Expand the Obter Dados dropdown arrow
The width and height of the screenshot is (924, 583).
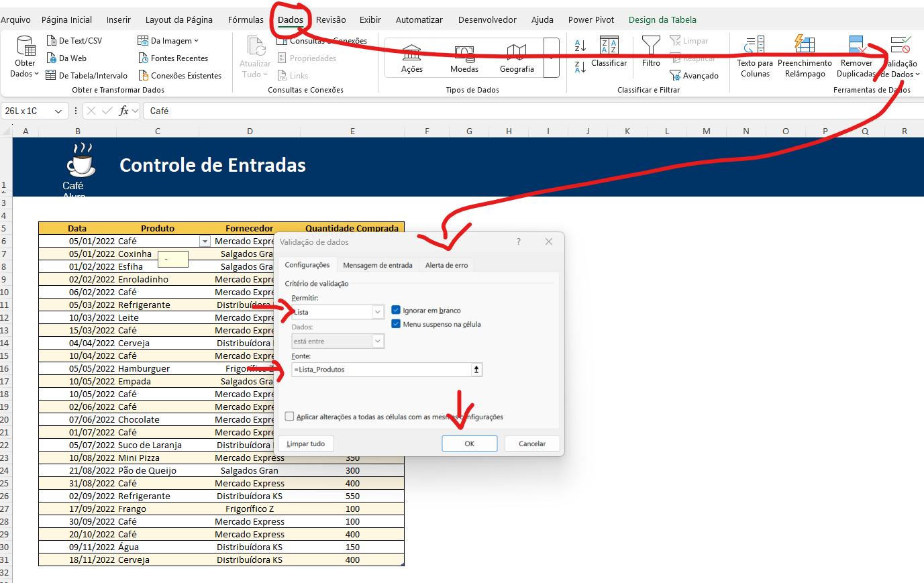coord(36,74)
